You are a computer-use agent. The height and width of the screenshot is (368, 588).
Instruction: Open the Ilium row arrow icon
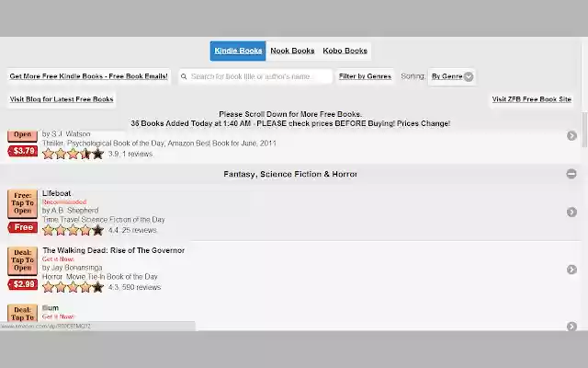click(x=571, y=326)
